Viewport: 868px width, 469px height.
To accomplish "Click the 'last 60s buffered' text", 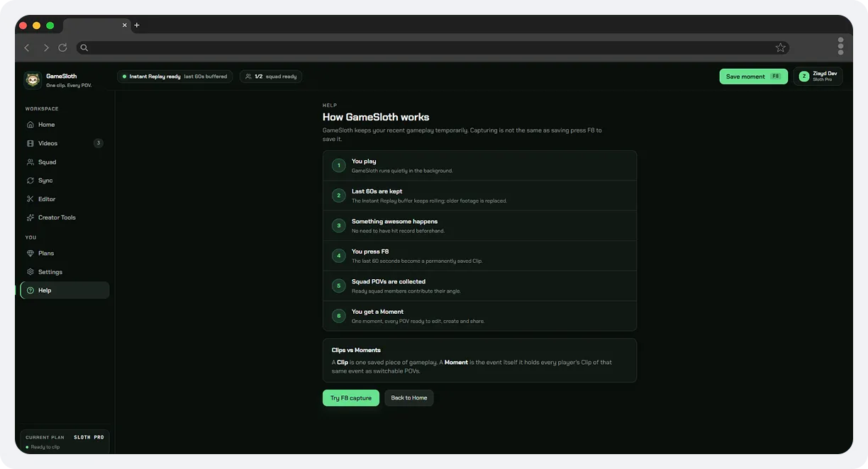I will [x=206, y=77].
